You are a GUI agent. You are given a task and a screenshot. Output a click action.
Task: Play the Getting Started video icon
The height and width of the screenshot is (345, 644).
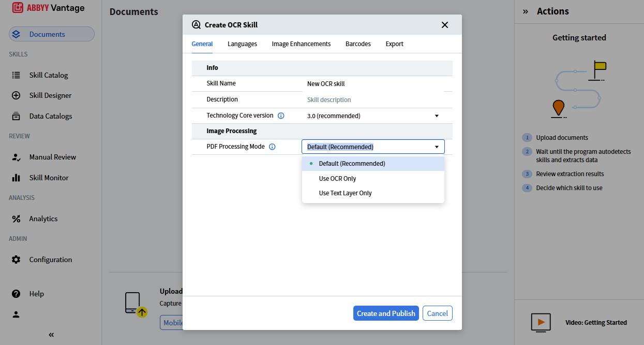pyautogui.click(x=541, y=322)
